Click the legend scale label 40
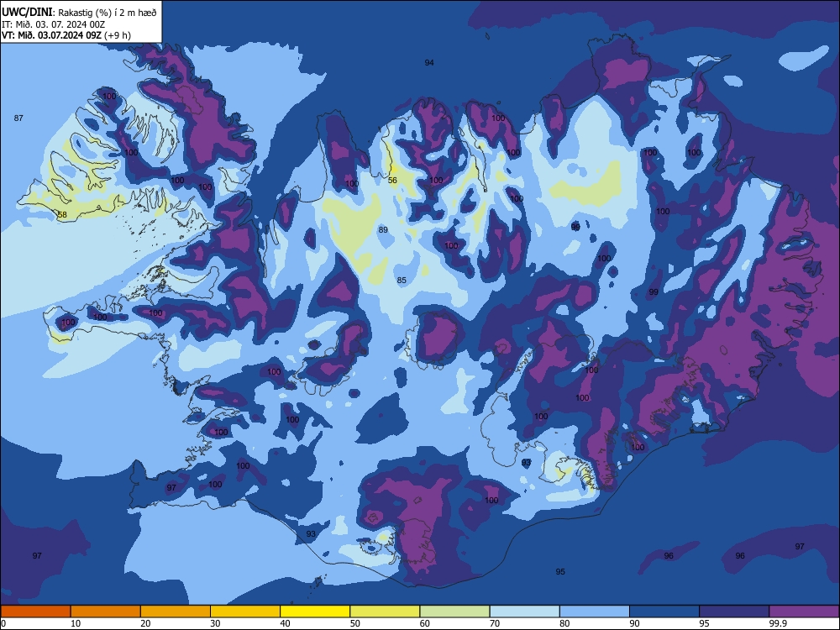This screenshot has width=840, height=630. pyautogui.click(x=285, y=623)
